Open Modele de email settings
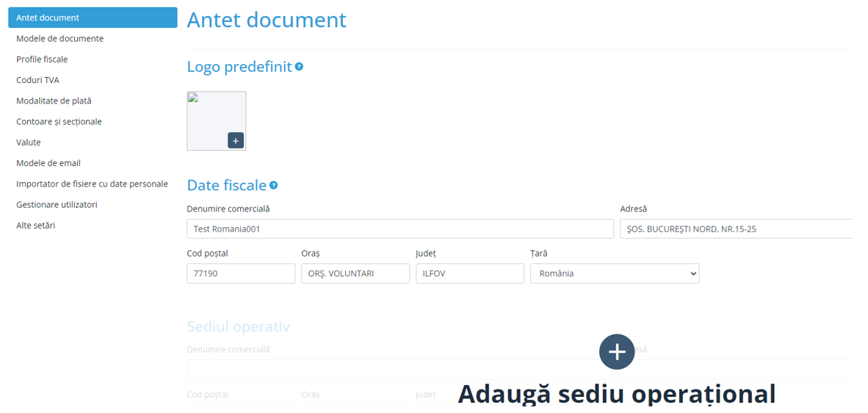Viewport: 868px width, 413px height. coord(48,163)
